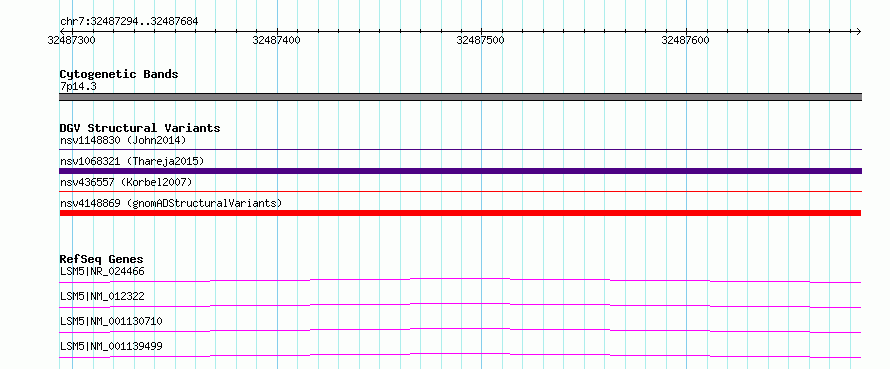Click ruler position label 32487300
This screenshot has height=369, width=890.
(72, 40)
